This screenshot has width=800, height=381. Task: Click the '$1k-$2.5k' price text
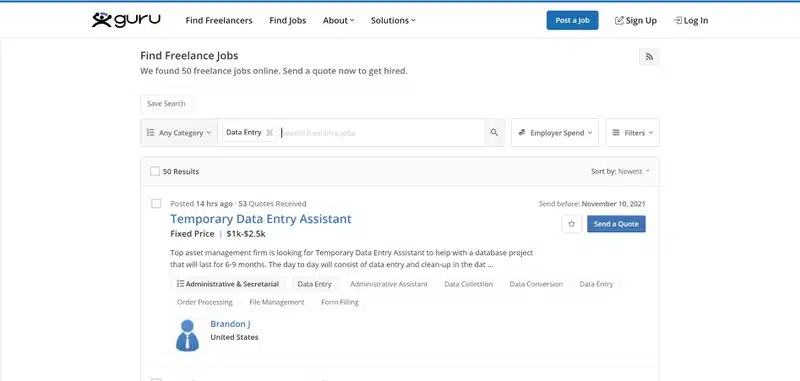(246, 234)
